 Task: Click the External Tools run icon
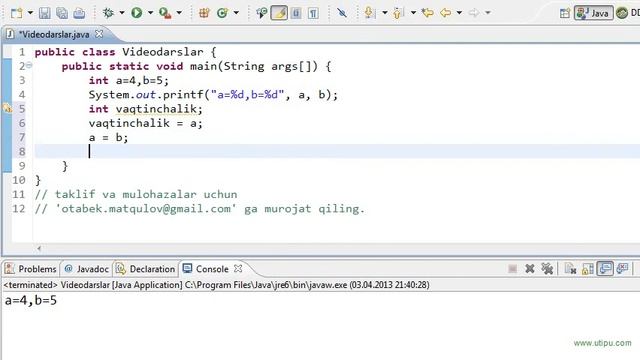coord(165,13)
